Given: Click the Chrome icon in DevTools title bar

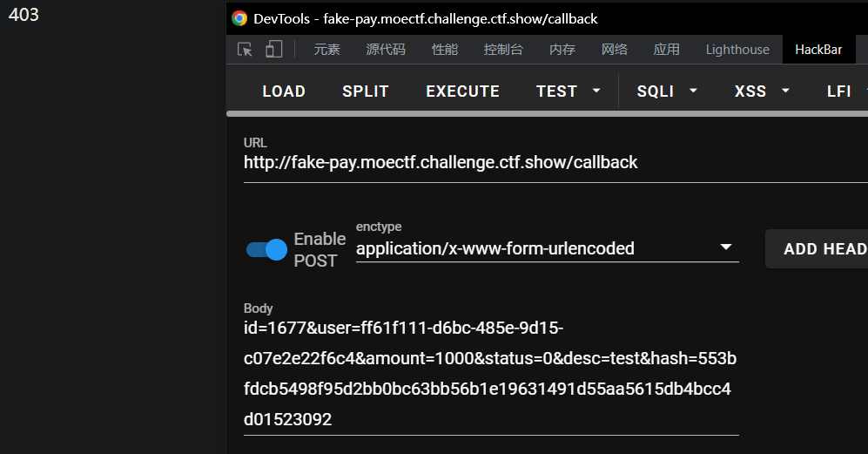Looking at the screenshot, I should pos(239,18).
